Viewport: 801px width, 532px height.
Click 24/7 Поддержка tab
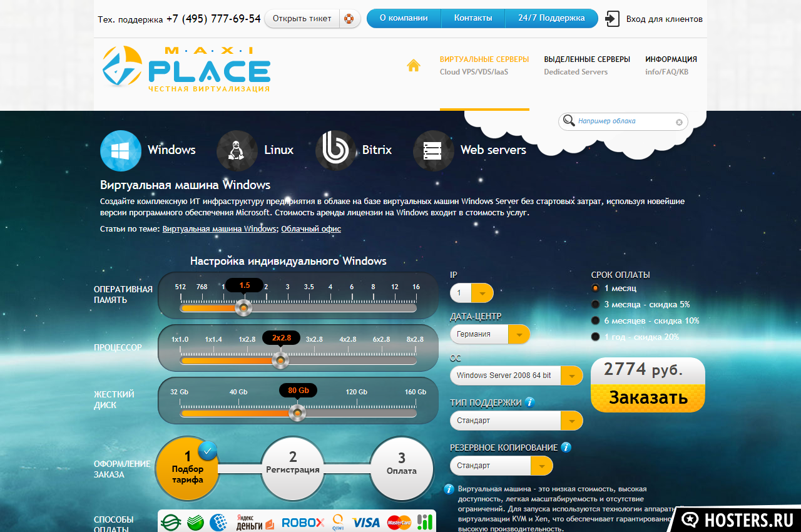point(551,18)
